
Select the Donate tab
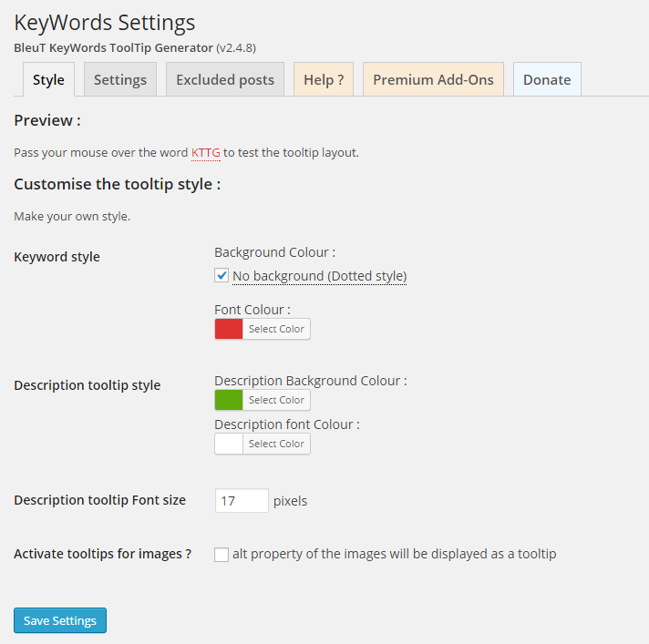[547, 79]
